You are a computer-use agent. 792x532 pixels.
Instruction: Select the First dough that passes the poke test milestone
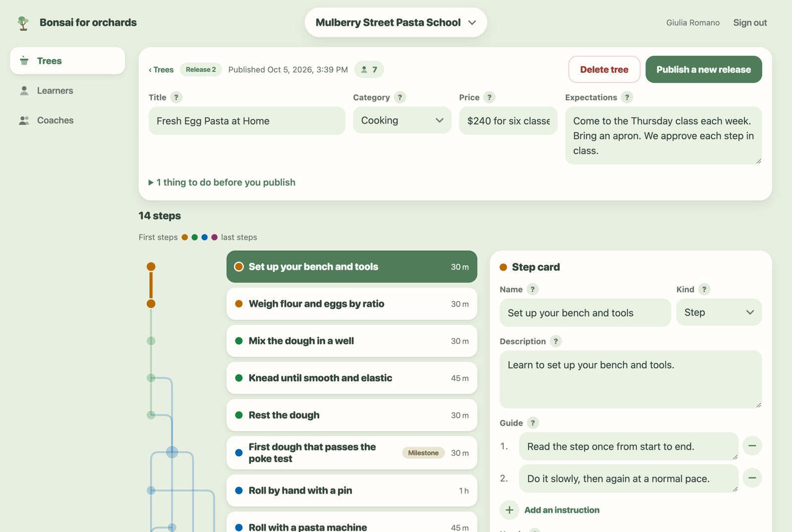pos(352,453)
